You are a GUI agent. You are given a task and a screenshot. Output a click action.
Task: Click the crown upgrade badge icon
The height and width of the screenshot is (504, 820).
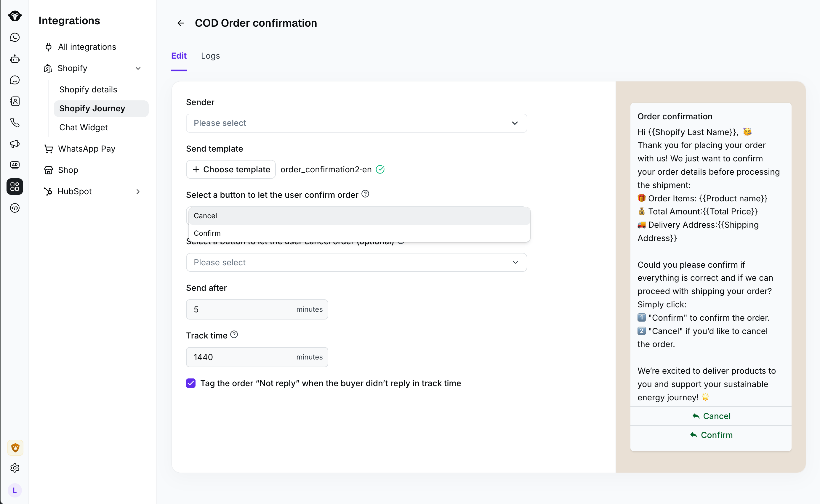pos(15,447)
